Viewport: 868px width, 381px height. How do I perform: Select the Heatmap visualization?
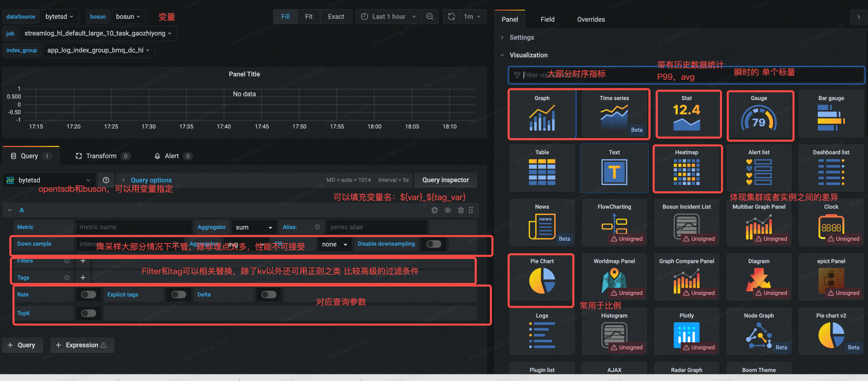686,168
